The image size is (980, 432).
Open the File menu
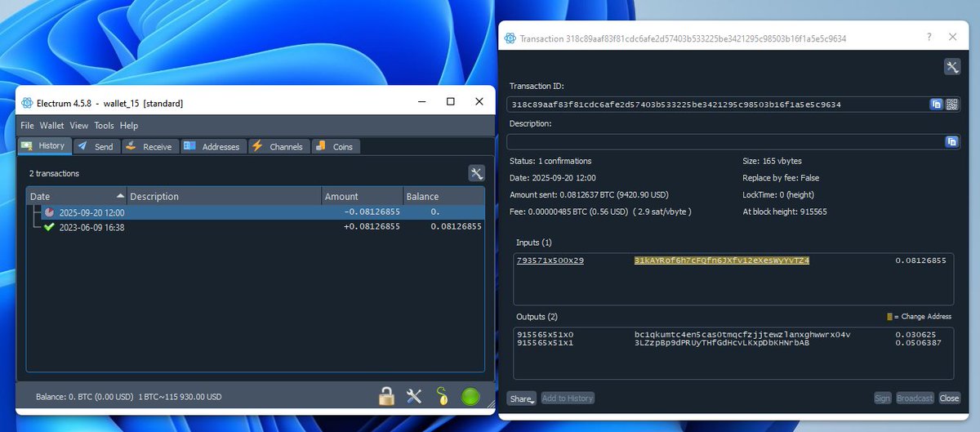click(27, 126)
